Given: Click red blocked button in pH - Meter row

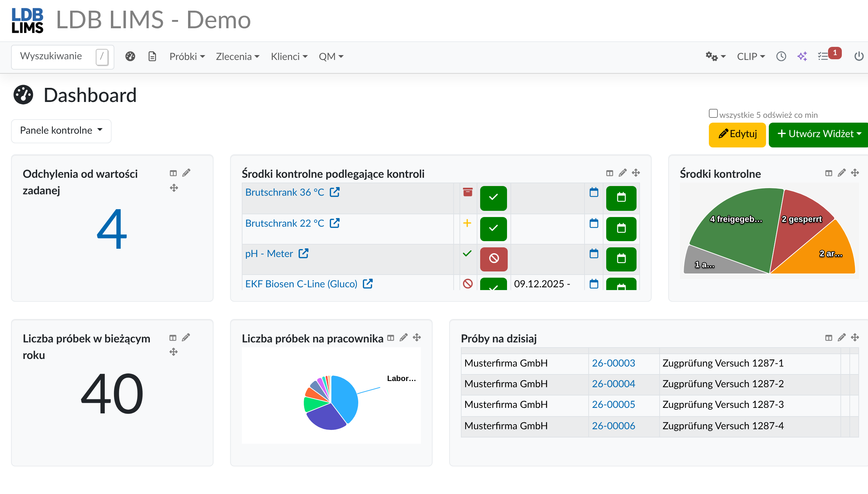Looking at the screenshot, I should click(494, 259).
